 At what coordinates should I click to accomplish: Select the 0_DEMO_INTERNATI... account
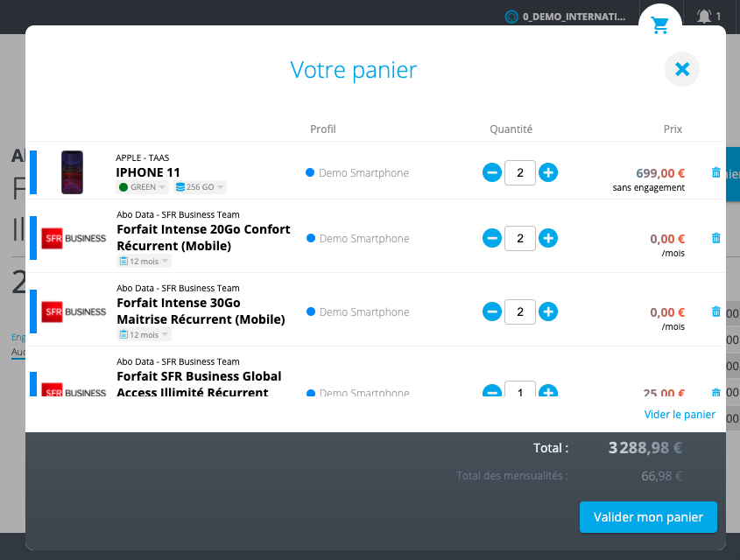click(x=566, y=17)
